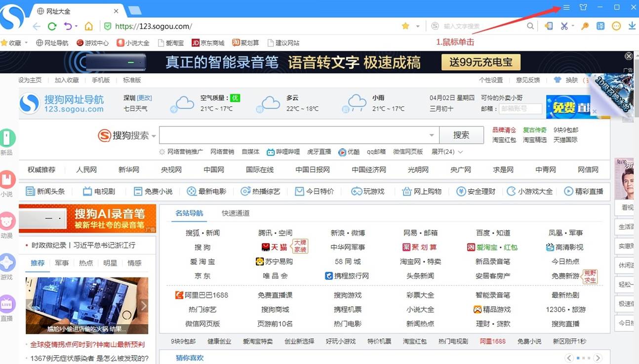Screen dimensions: 639x364
Task: Open dropdown beside the scissors screenshot tool
Action: coord(573,26)
